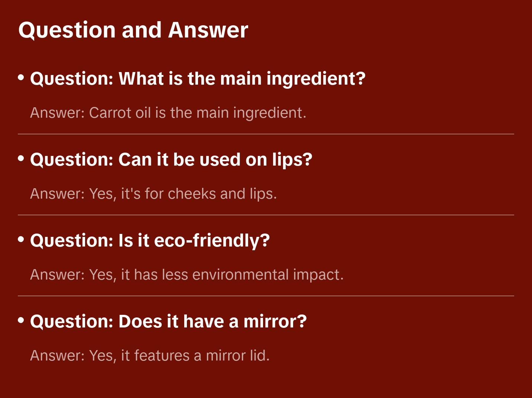Click bullet beside the eco-friendly question
The height and width of the screenshot is (398, 532).
point(21,239)
